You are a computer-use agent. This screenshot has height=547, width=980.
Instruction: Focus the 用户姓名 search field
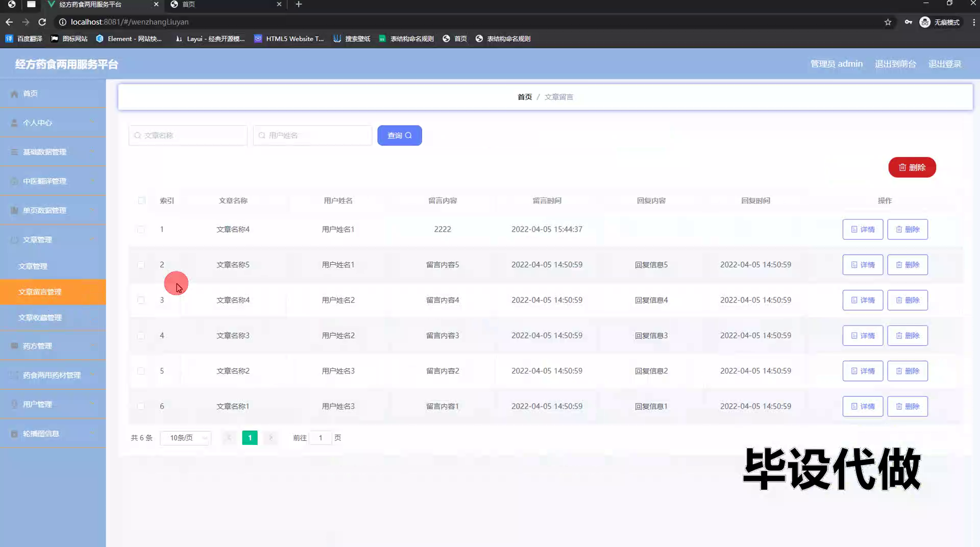tap(312, 135)
